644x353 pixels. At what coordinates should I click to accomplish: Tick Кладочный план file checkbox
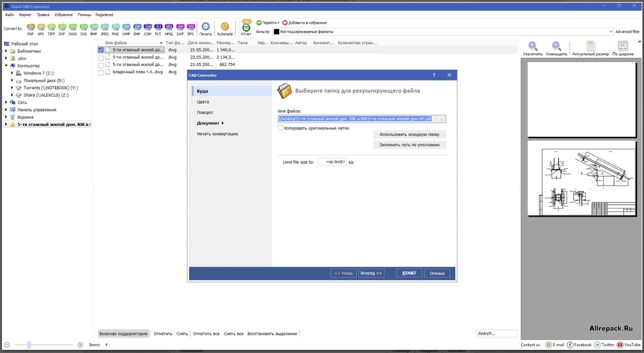101,72
